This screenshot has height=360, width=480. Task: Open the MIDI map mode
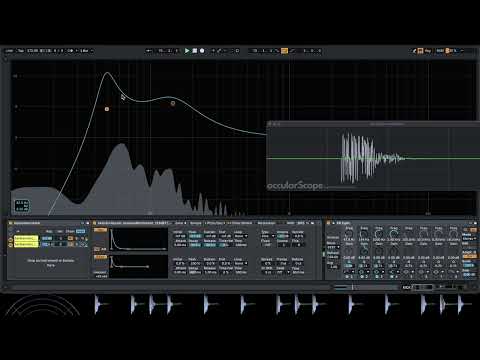pyautogui.click(x=440, y=51)
